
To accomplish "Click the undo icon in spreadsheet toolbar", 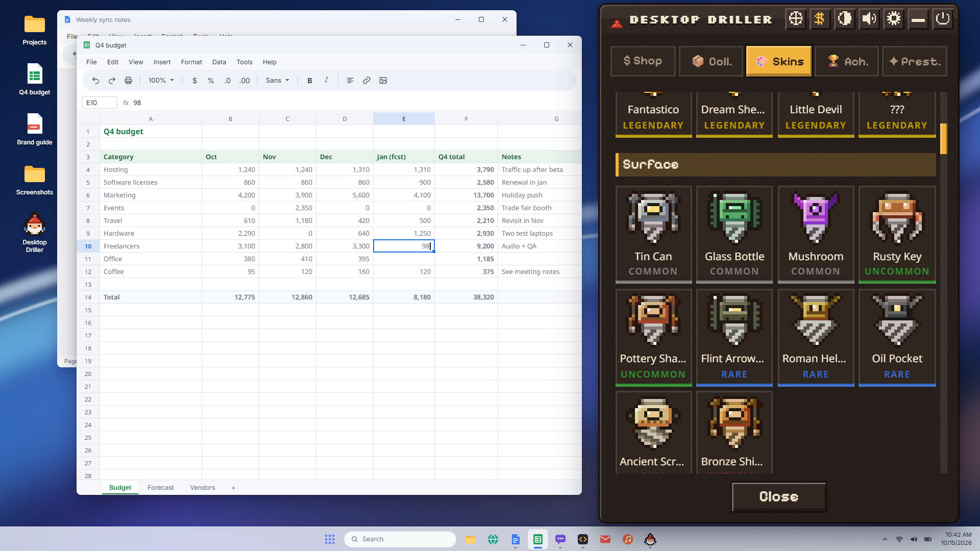I will click(x=95, y=81).
